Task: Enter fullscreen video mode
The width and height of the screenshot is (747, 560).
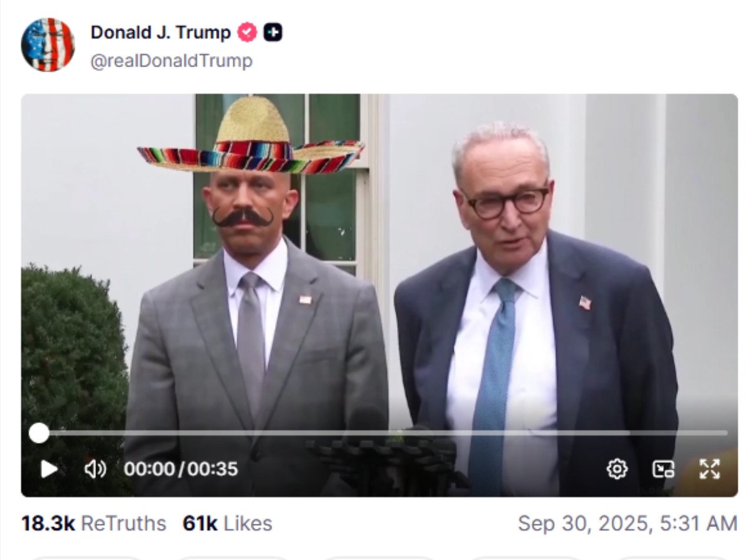Action: tap(710, 469)
